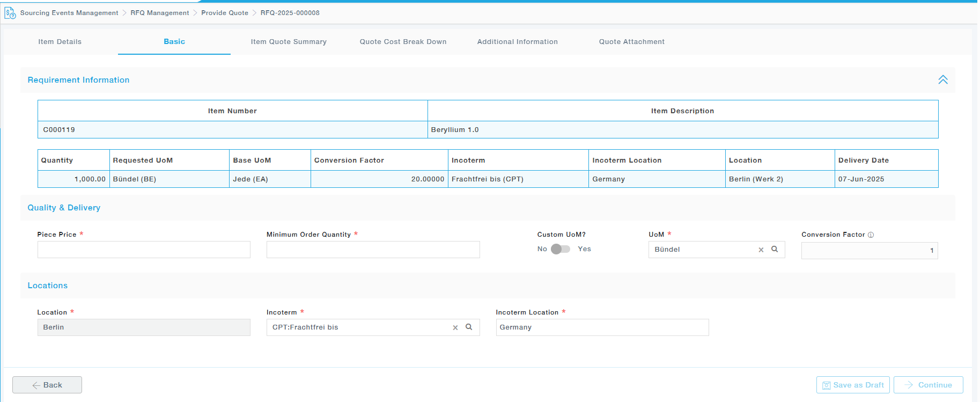
Task: Click Bündel (BE) requested UoM cell
Action: pos(170,179)
